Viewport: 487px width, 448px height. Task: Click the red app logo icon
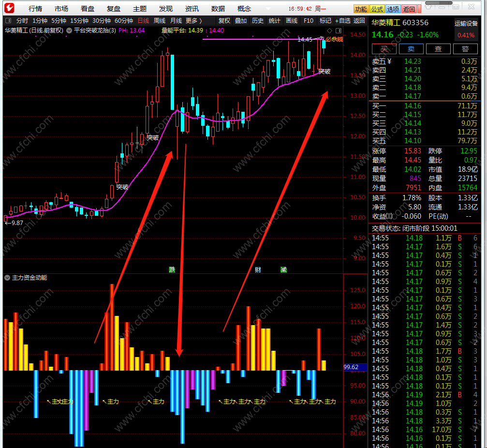pyautogui.click(x=9, y=8)
